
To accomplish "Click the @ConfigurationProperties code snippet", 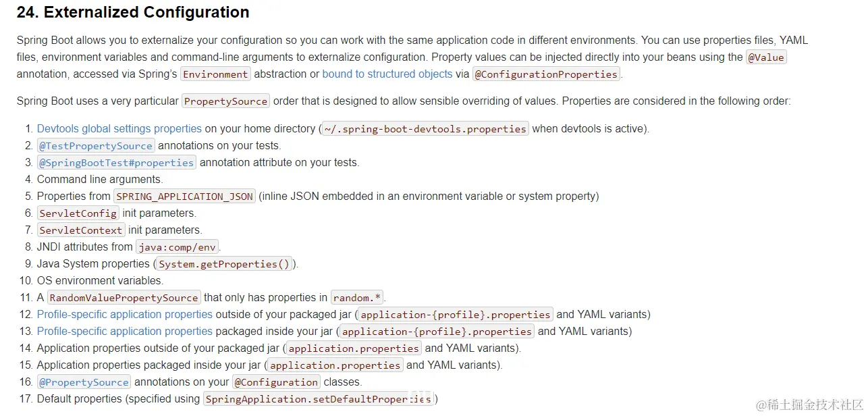I will coord(546,74).
